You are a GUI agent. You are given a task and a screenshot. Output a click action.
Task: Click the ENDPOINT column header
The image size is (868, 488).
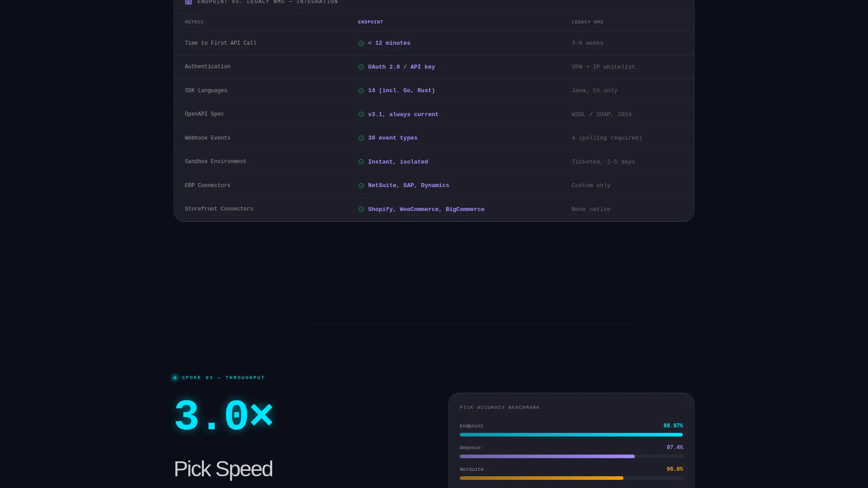pos(371,22)
